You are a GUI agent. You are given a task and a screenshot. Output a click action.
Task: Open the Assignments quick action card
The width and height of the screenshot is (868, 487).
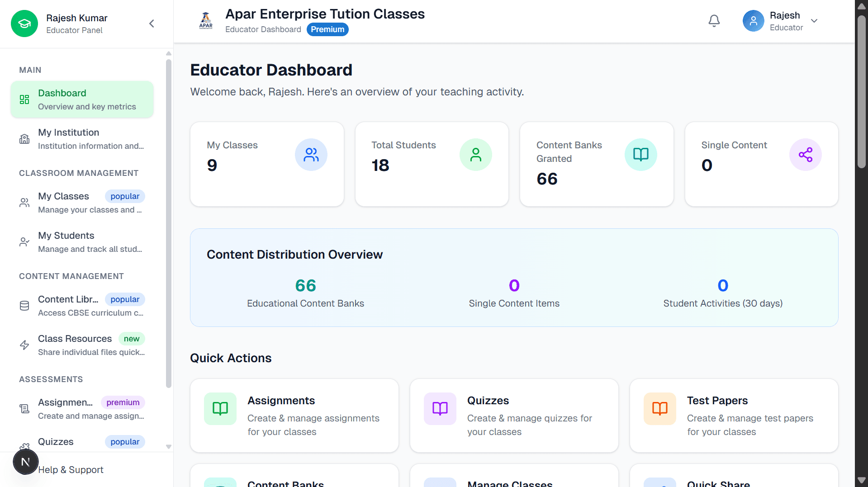click(x=294, y=416)
